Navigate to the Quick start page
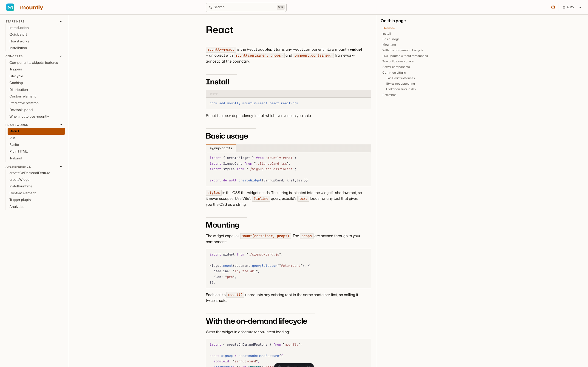The image size is (588, 367). click(x=18, y=34)
